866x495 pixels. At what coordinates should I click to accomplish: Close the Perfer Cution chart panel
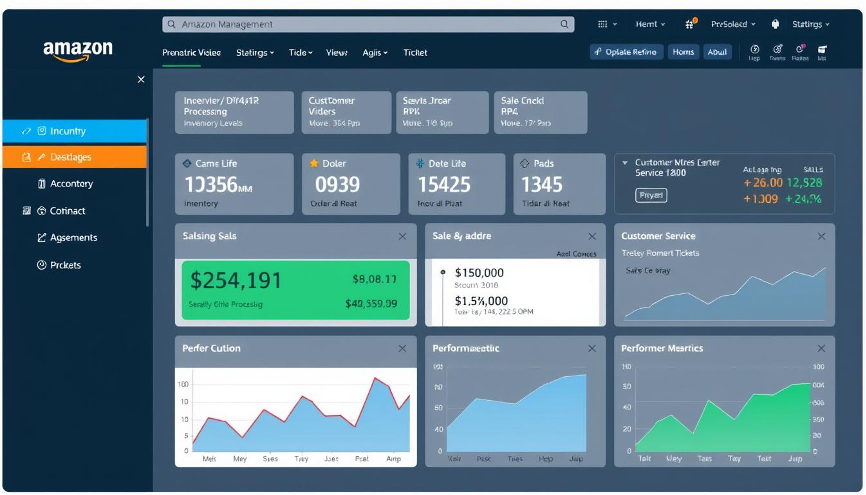(402, 348)
